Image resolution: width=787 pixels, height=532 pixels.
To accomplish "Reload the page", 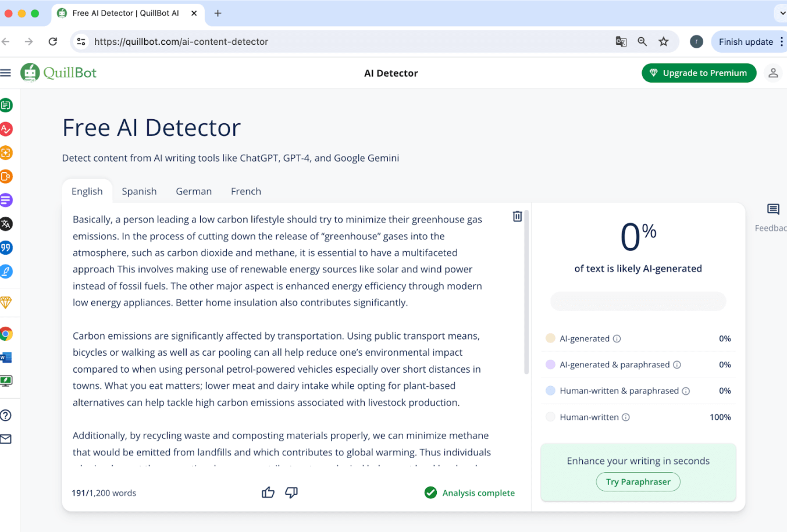I will [53, 41].
